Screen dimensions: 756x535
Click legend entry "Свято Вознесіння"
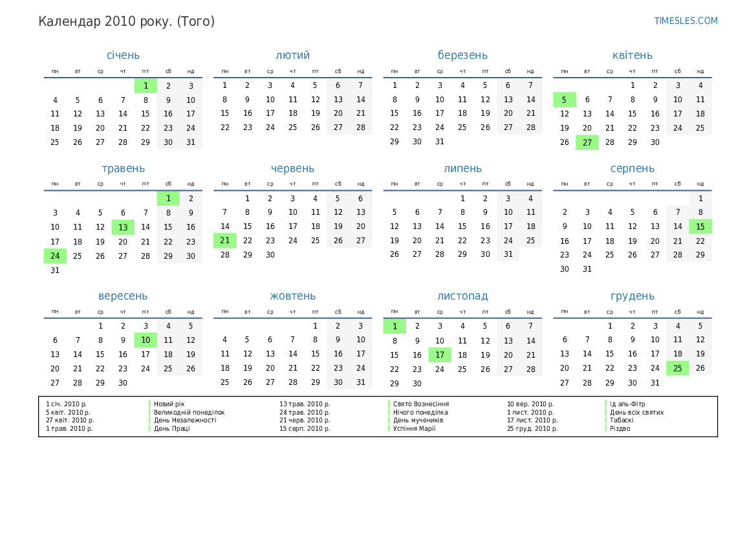(421, 404)
